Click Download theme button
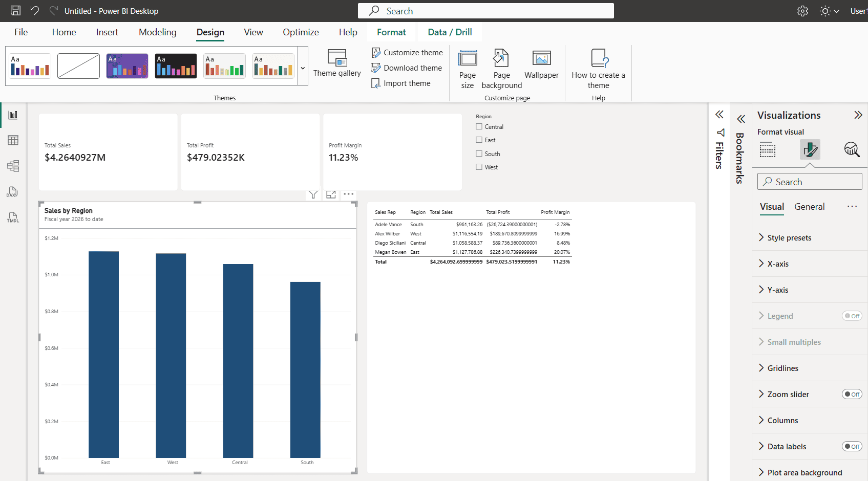This screenshot has width=868, height=481. (x=407, y=68)
